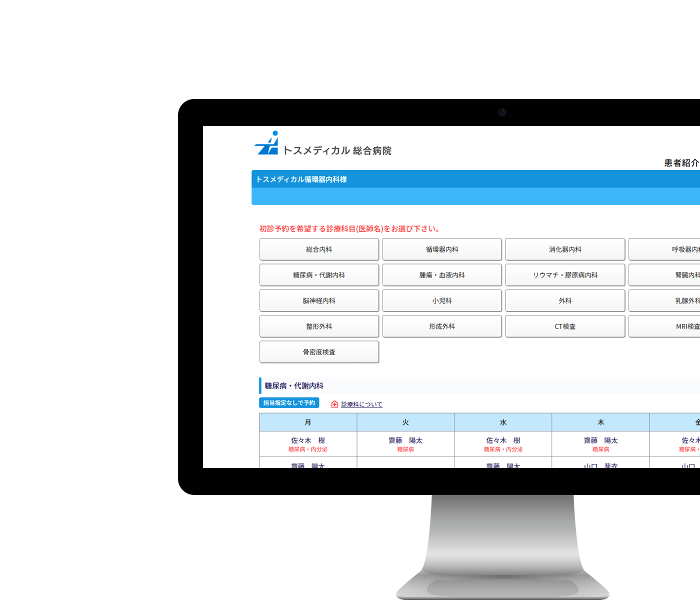Click the トスメディカル 総合病院 header title
The width and height of the screenshot is (700, 600).
coord(337,150)
